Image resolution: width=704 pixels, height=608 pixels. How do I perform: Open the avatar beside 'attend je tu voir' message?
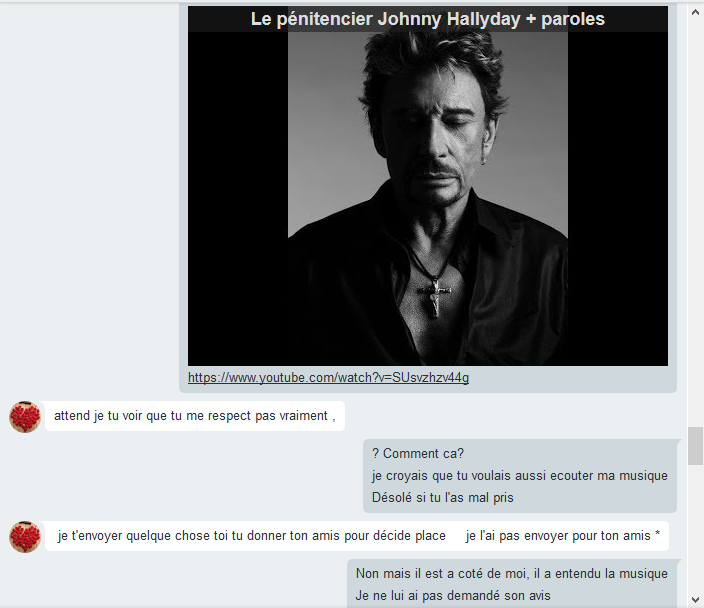tap(25, 416)
